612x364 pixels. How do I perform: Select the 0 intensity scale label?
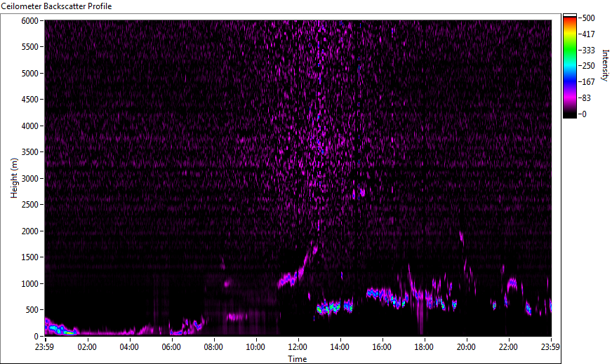pyautogui.click(x=584, y=114)
